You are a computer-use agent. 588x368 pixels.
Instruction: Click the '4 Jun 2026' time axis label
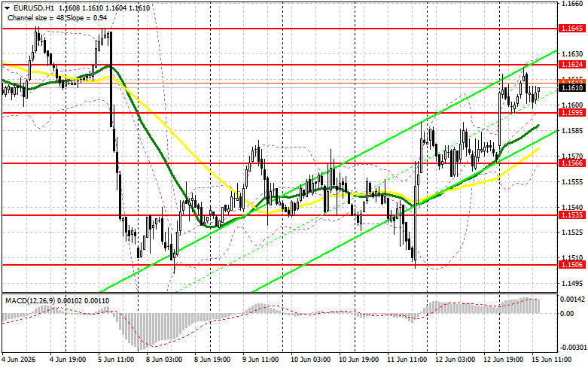pyautogui.click(x=19, y=360)
